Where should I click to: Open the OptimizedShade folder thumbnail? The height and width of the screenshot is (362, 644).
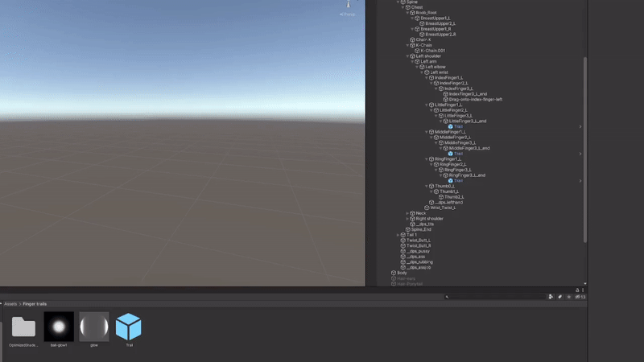(x=23, y=327)
